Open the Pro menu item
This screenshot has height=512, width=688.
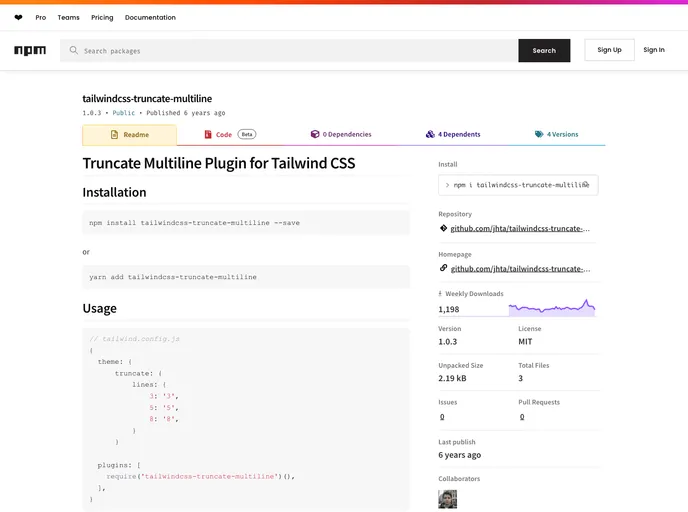tap(41, 18)
